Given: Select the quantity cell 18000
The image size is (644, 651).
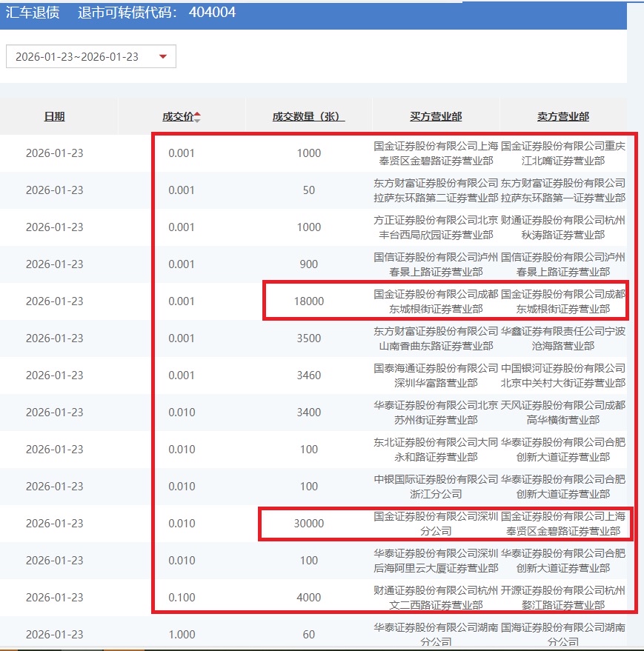Looking at the screenshot, I should click(x=309, y=301).
